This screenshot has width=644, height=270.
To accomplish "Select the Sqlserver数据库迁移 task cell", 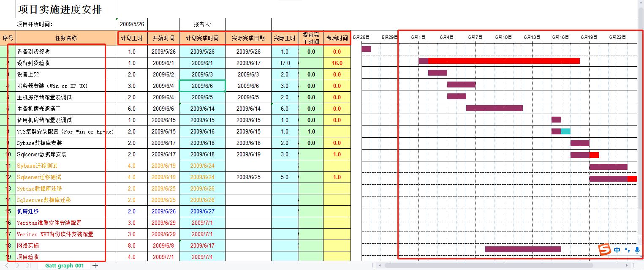I will pyautogui.click(x=66, y=200).
